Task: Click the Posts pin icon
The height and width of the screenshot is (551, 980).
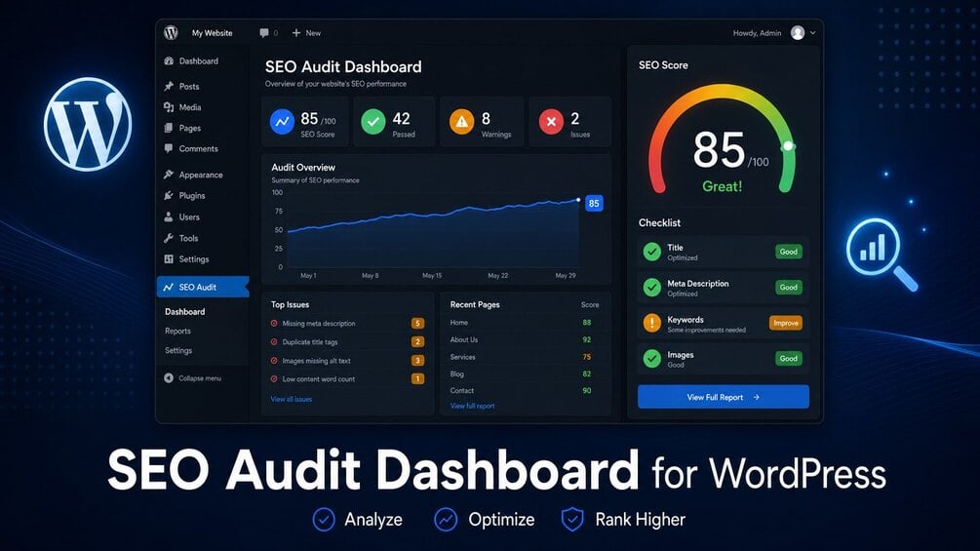Action: pyautogui.click(x=169, y=86)
